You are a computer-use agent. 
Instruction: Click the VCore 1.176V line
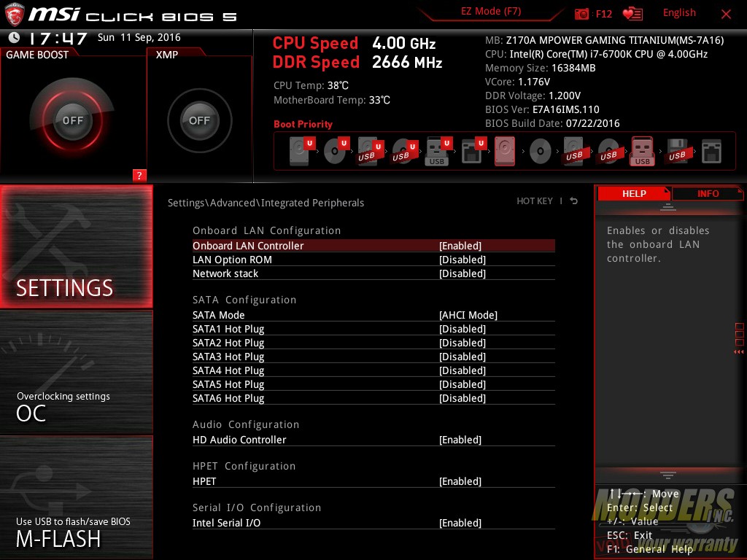coord(517,82)
